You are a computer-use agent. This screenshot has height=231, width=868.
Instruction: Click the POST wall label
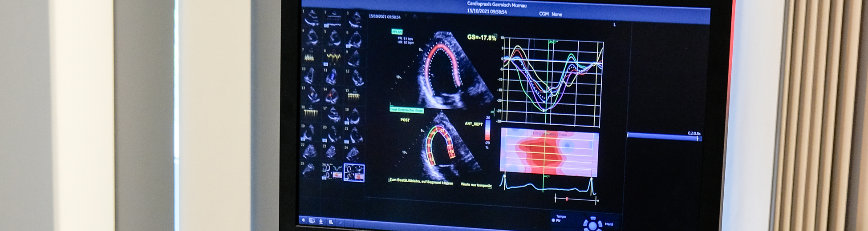pos(405,120)
